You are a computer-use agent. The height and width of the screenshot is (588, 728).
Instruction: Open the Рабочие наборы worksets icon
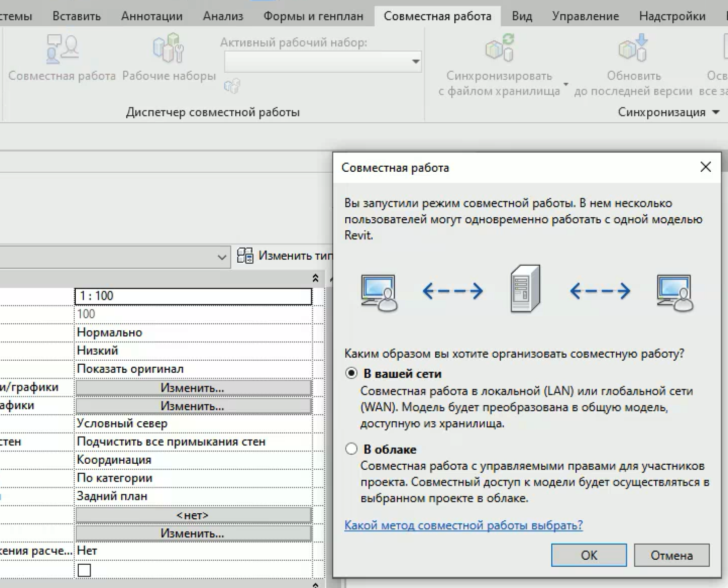tap(169, 48)
